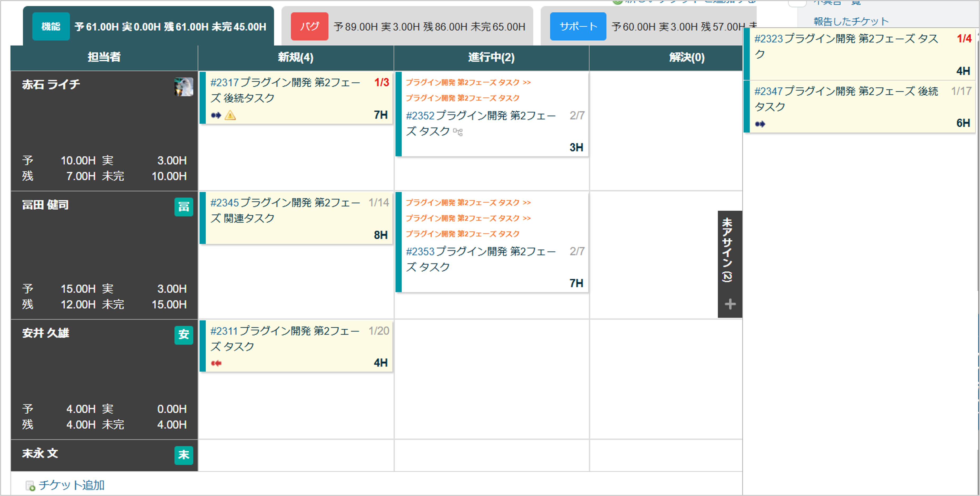Image resolution: width=980 pixels, height=496 pixels.
Task: Click blue relation arrow icon on ticket #2317
Action: coord(216,115)
